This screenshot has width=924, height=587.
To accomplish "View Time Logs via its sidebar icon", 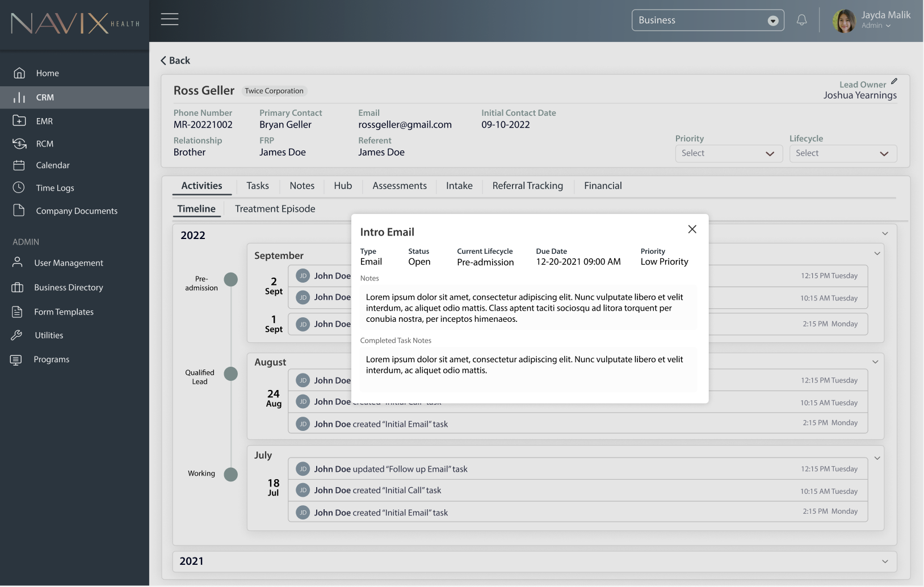I will [54, 188].
